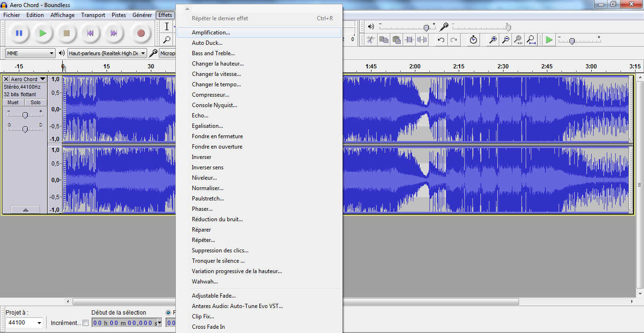Zoom in using the magnifier-plus icon
The width and height of the screenshot is (644, 333).
(493, 39)
